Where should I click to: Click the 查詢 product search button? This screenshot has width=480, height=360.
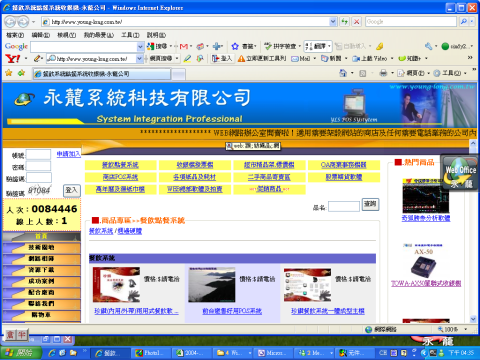tap(370, 204)
